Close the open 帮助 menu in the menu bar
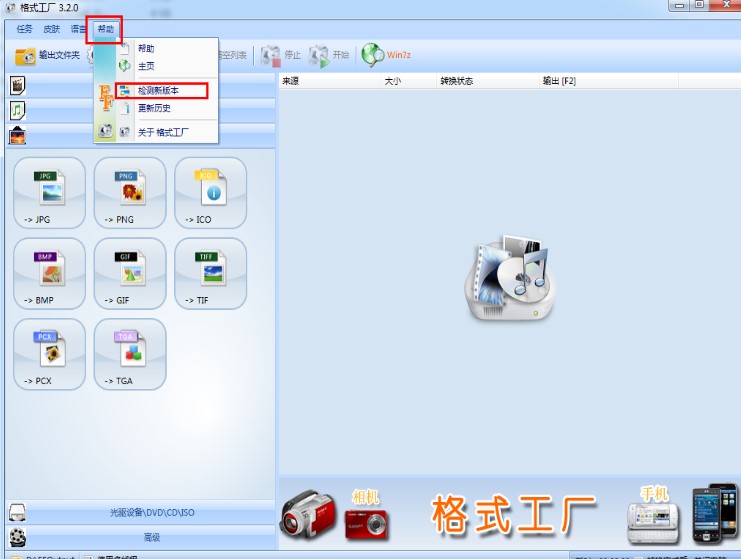This screenshot has height=559, width=741. 105,29
